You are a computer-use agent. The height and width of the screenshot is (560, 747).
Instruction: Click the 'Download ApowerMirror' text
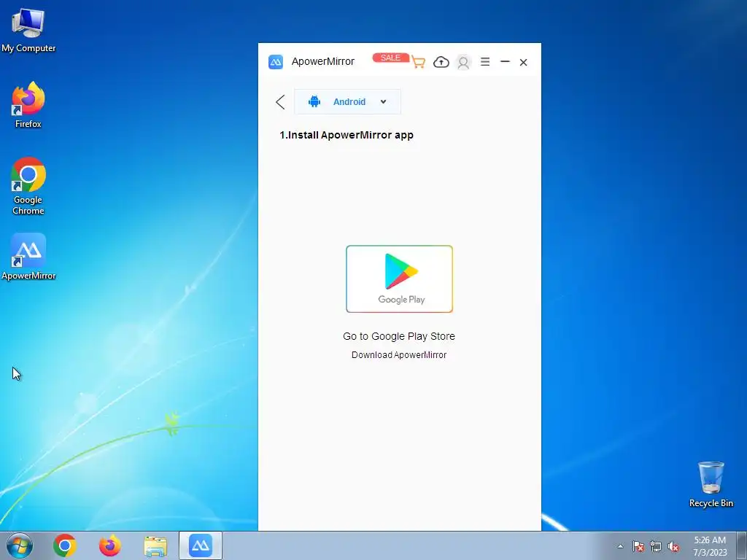pos(399,355)
